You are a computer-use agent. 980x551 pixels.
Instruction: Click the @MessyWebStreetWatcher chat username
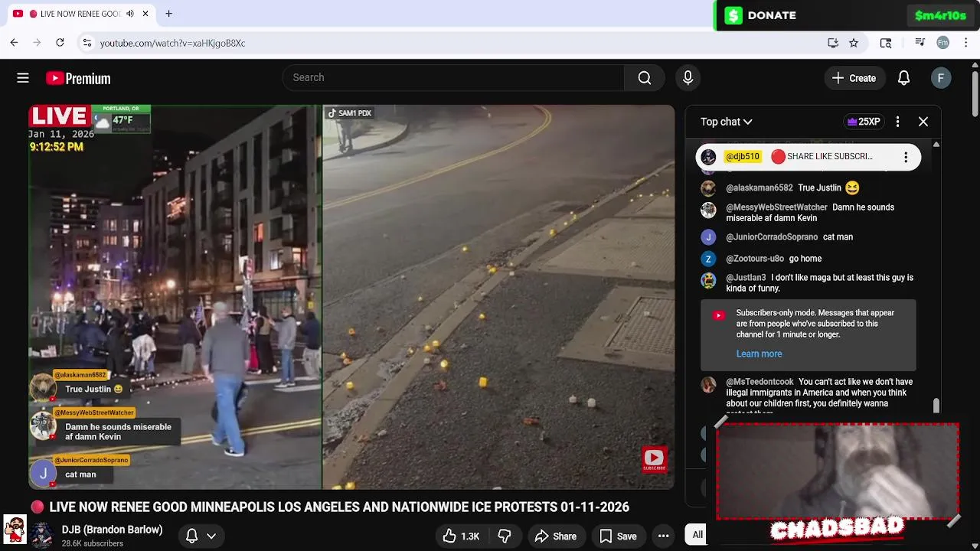click(x=776, y=207)
